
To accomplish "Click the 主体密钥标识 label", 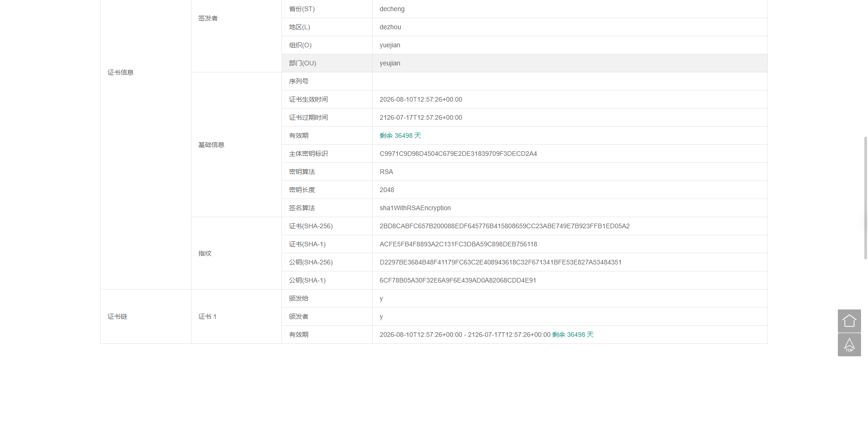I will tap(308, 154).
